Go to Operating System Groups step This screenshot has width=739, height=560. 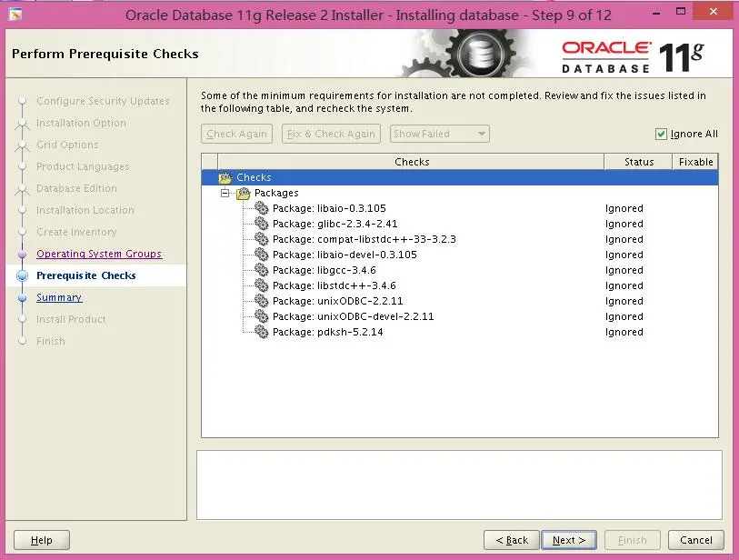point(99,254)
